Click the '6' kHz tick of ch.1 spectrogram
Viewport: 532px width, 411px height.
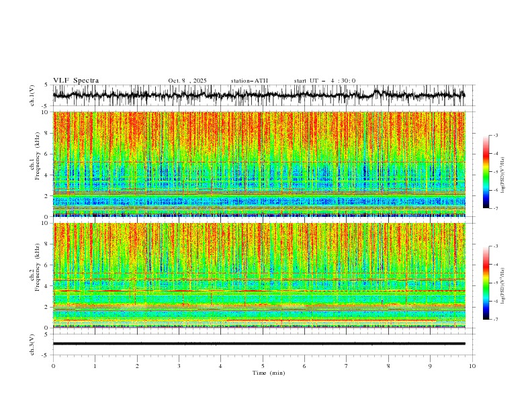[46, 154]
